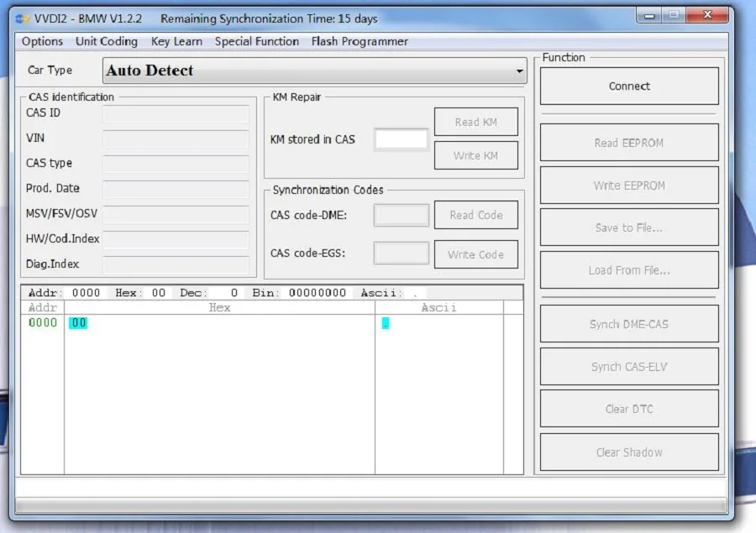The width and height of the screenshot is (756, 533).
Task: Select the highlighted Ascii character cell
Action: (386, 323)
